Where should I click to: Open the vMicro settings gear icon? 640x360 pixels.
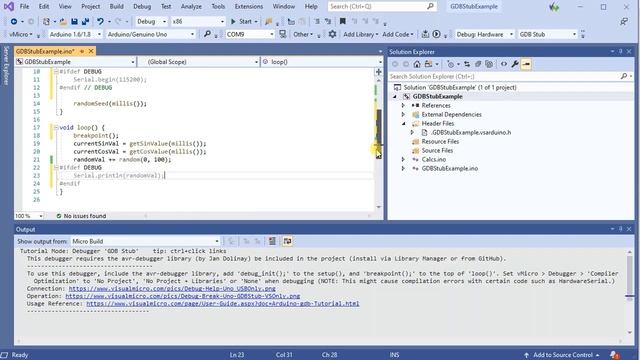pos(332,34)
